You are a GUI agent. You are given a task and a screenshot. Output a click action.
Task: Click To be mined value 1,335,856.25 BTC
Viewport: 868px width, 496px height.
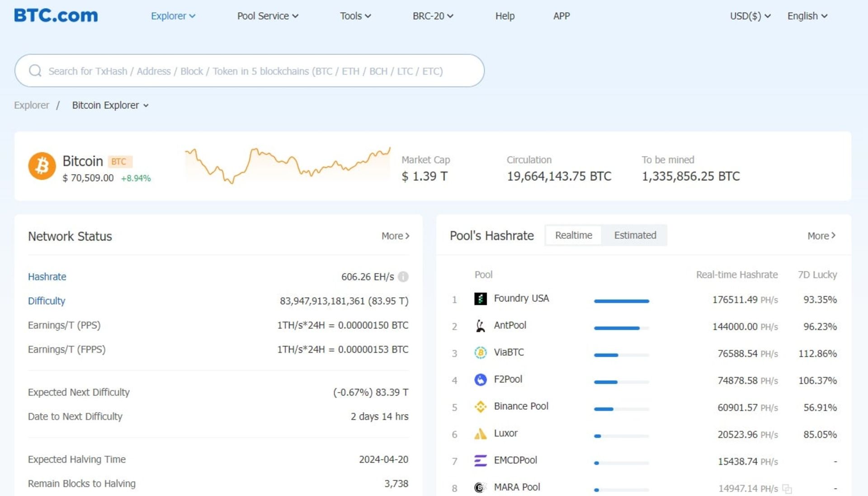tap(691, 176)
